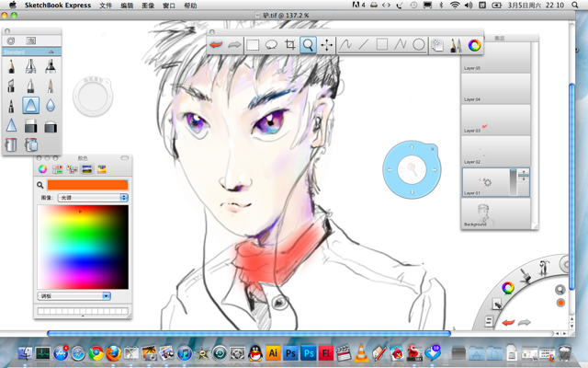Choose the Crop tool
588x368 pixels.
coord(289,45)
